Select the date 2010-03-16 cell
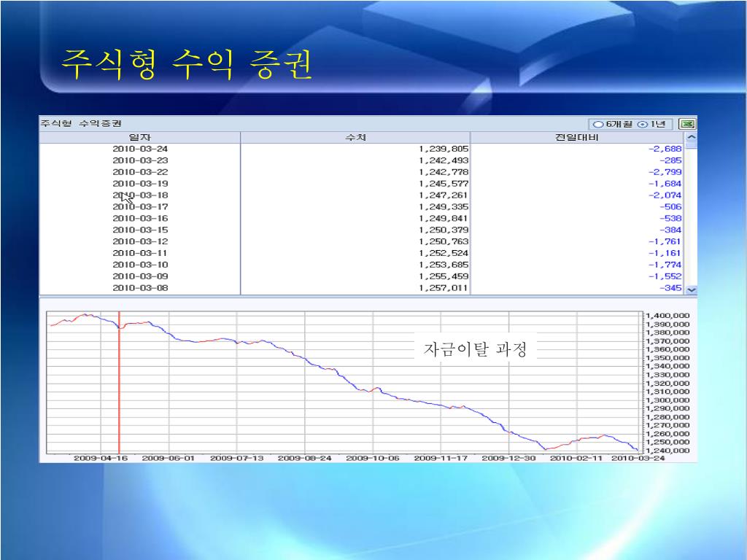The width and height of the screenshot is (747, 560). tap(140, 219)
